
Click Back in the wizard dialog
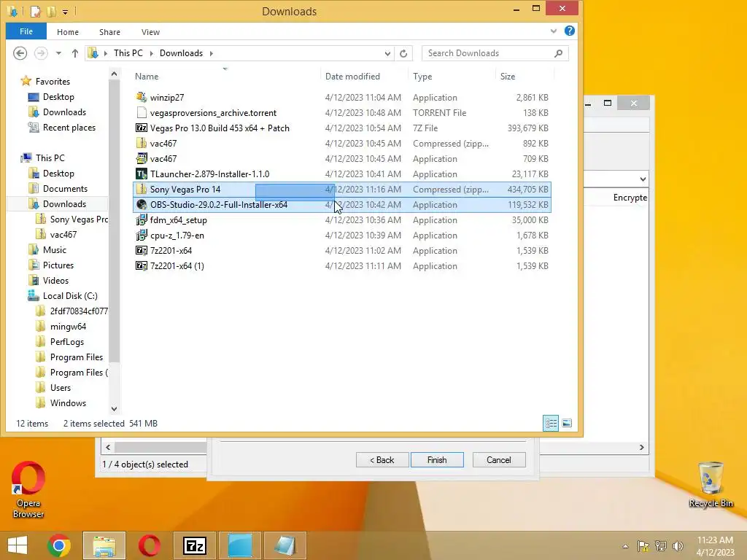tap(382, 460)
